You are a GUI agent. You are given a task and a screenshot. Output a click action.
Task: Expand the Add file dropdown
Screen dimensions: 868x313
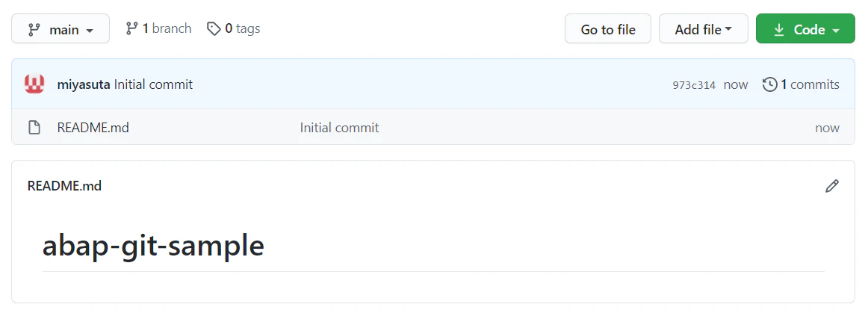click(703, 29)
